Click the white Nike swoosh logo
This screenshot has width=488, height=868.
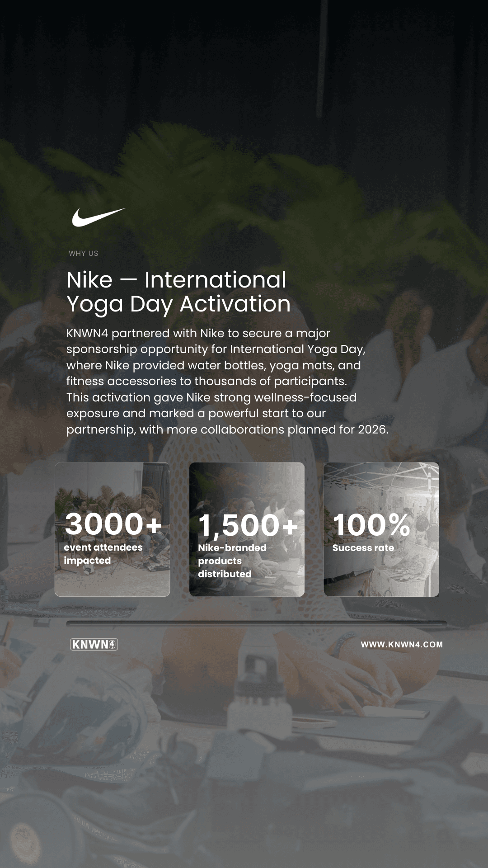point(99,217)
